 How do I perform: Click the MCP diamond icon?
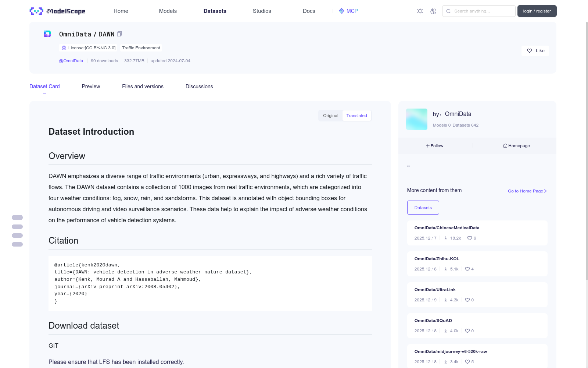(341, 11)
